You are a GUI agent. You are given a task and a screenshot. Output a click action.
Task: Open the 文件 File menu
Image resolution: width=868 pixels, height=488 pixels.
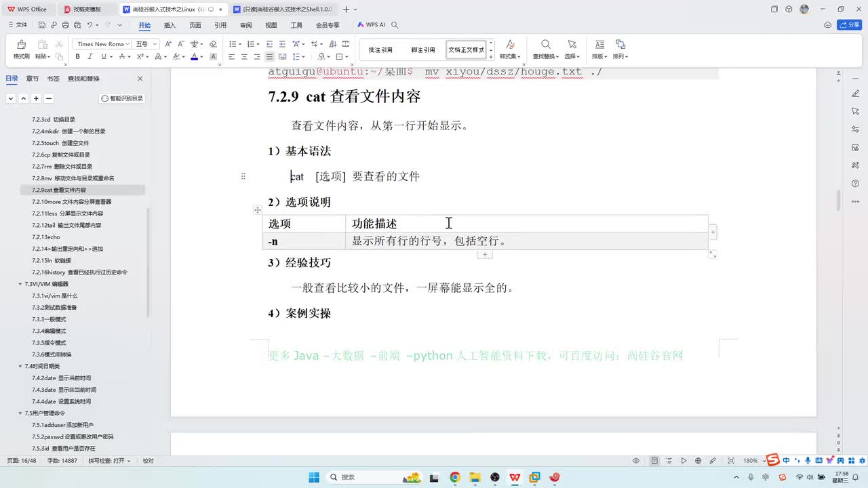18,25
